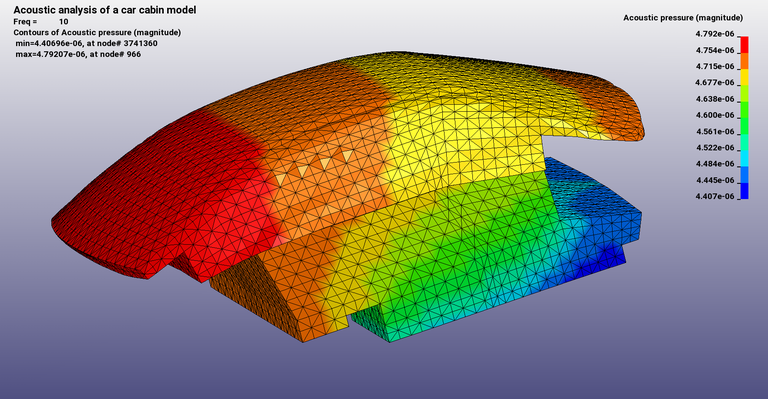Click the legend title Acoustic pressure (magnitude)
The width and height of the screenshot is (768, 399).
(x=683, y=18)
